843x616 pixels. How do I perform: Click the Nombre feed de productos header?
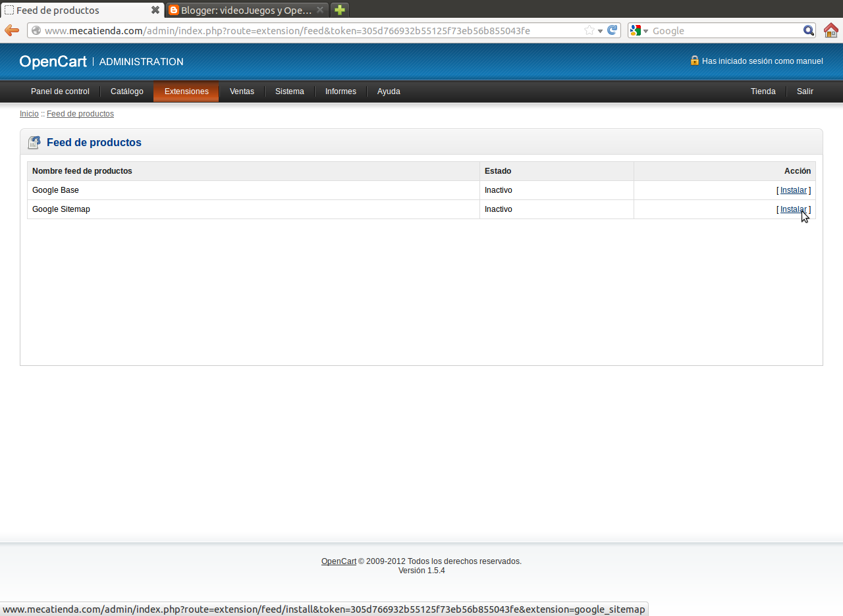click(x=82, y=171)
